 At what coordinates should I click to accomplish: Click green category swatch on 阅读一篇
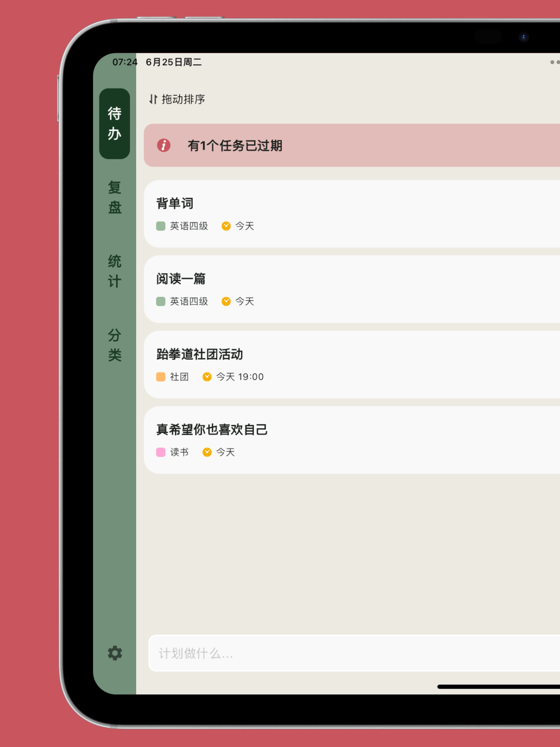161,301
